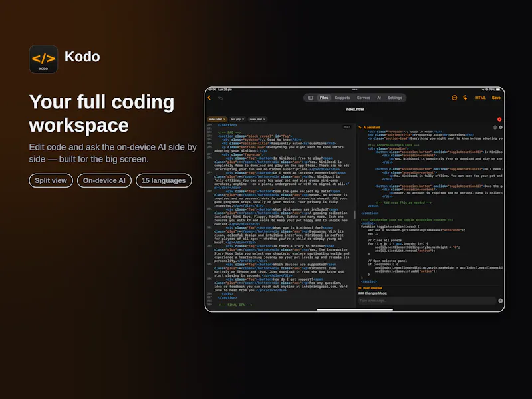Viewport: 532px width, 399px height.
Task: Click the cursor position indicator in editor
Action: 346,127
